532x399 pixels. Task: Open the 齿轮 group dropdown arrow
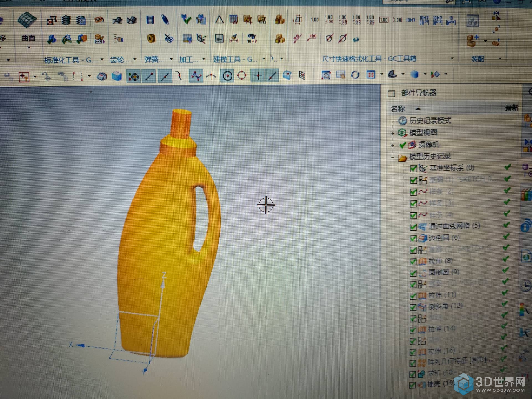(x=135, y=59)
